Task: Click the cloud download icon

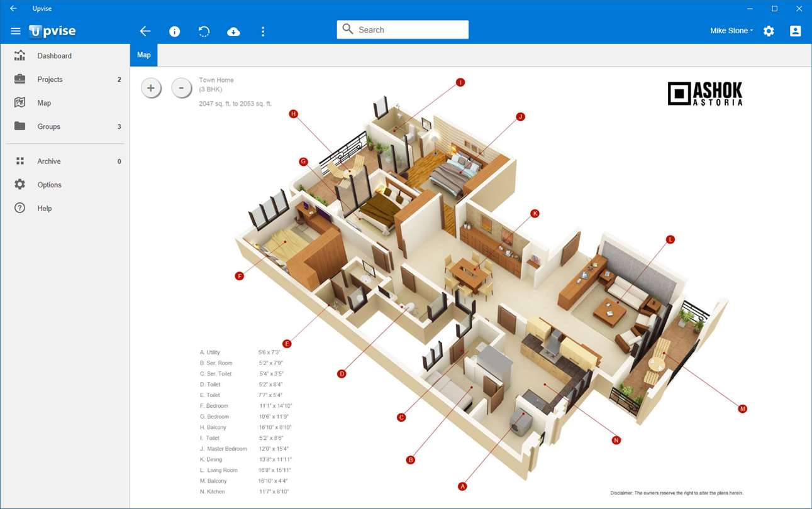Action: [233, 31]
